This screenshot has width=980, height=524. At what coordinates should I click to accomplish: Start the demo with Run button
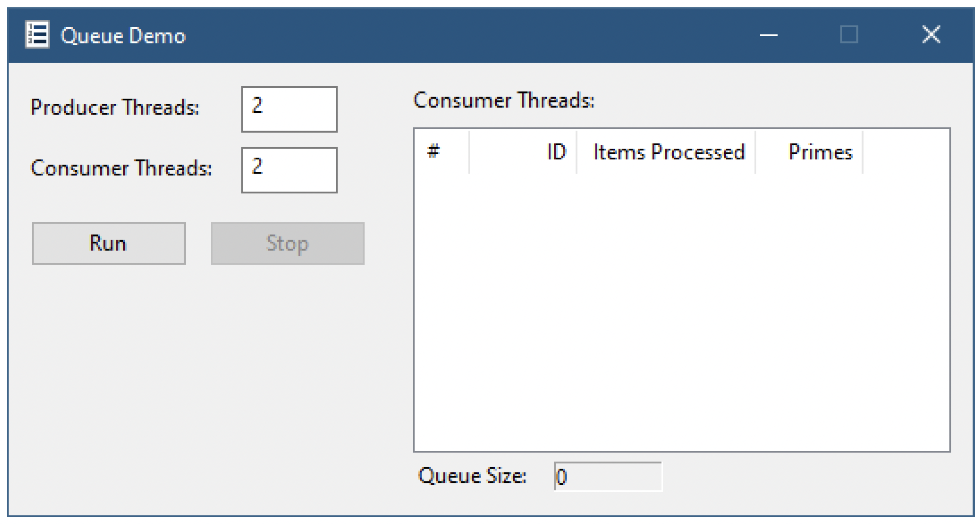click(x=109, y=243)
